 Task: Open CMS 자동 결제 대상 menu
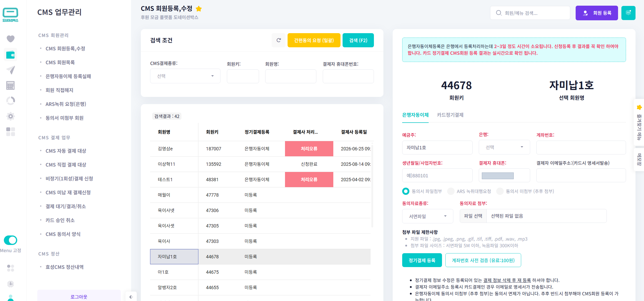point(66,151)
